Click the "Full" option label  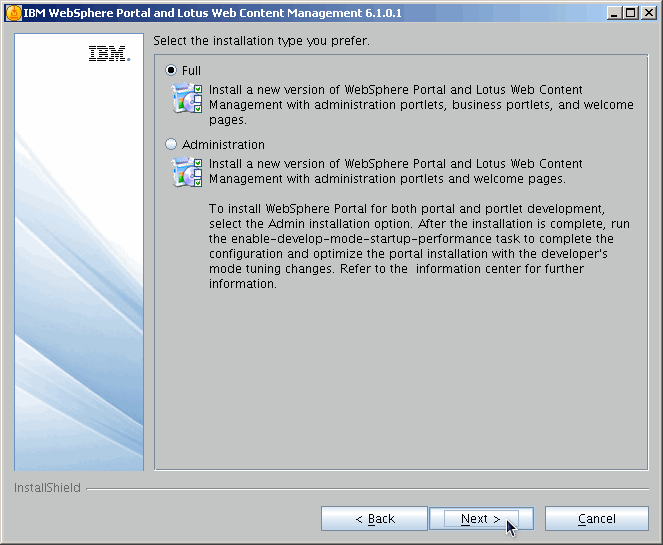(x=191, y=71)
